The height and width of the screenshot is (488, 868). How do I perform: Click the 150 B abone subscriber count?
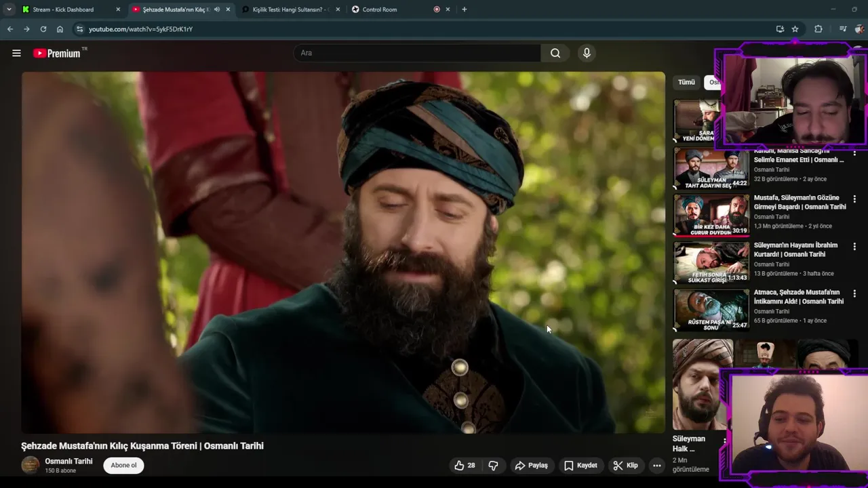point(60,470)
